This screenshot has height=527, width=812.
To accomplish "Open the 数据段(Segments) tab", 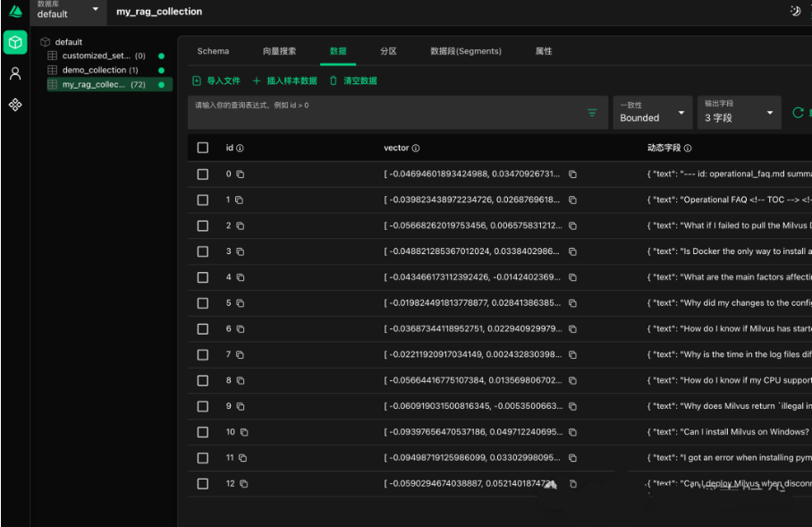I will point(466,51).
